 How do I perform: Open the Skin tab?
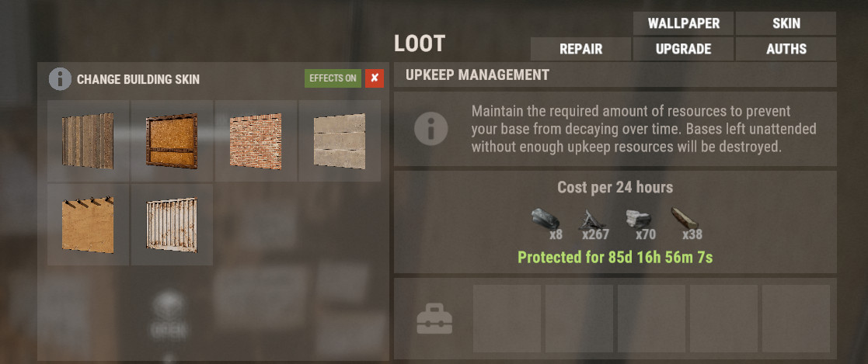pos(786,24)
